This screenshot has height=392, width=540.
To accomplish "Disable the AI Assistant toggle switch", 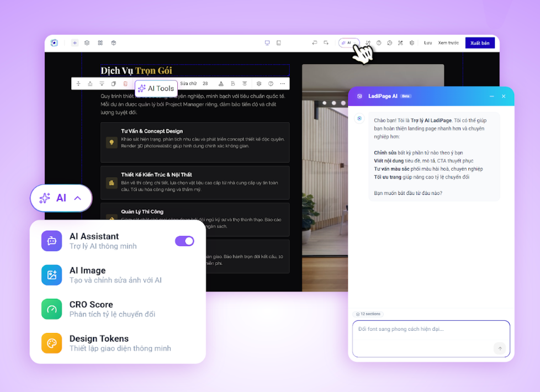I will coord(184,241).
